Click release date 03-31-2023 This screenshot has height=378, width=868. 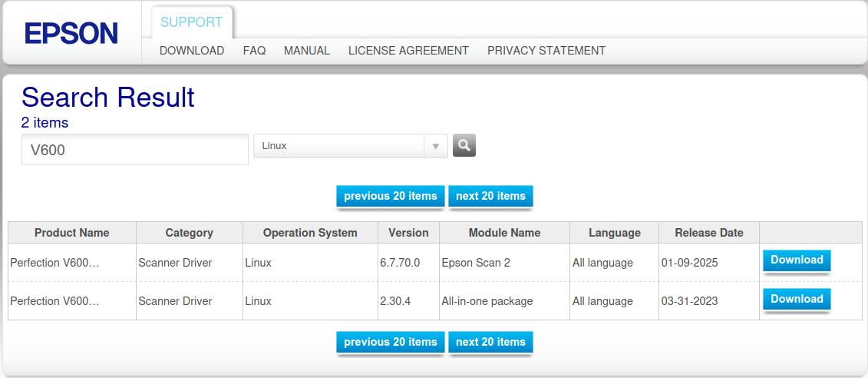coord(689,301)
